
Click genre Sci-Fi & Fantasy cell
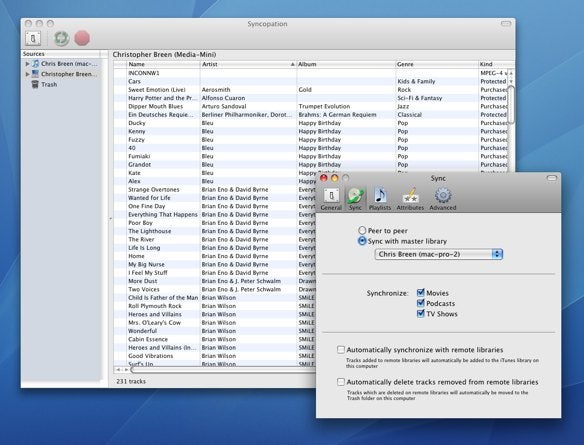tap(419, 98)
